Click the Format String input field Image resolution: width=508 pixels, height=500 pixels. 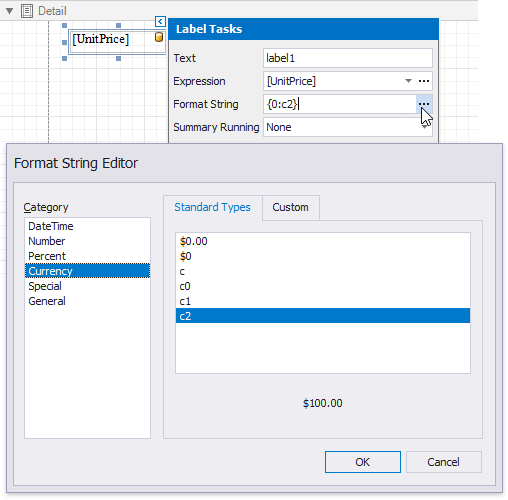(339, 104)
